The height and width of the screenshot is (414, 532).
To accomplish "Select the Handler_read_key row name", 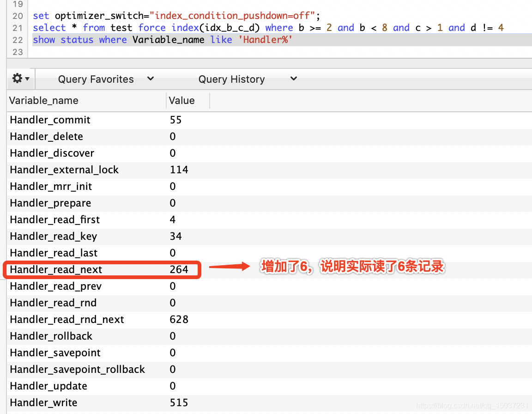I will (54, 236).
